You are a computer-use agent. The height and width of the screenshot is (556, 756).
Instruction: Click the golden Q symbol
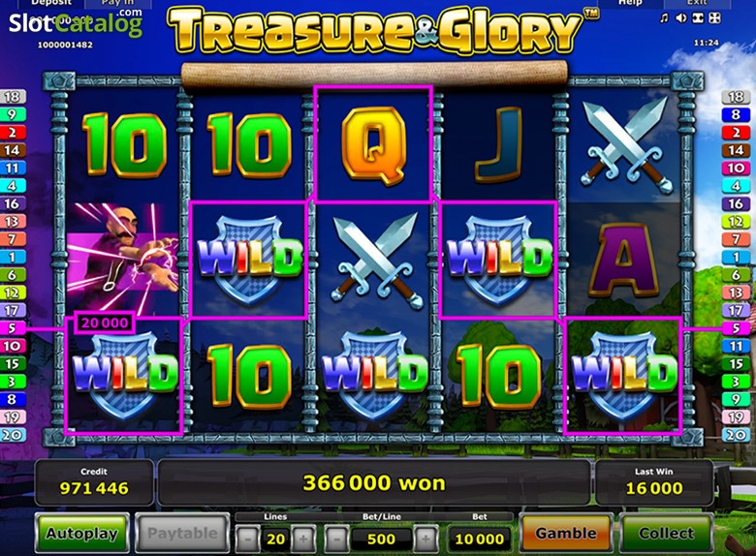point(373,146)
